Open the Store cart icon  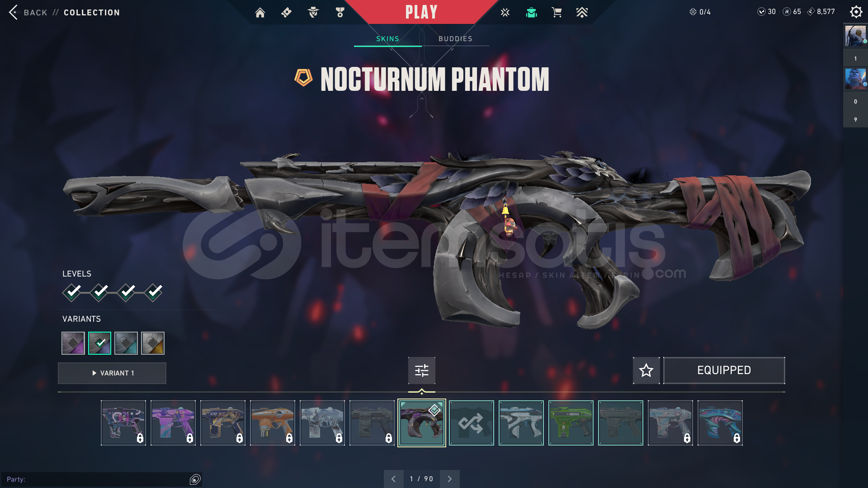pos(557,13)
